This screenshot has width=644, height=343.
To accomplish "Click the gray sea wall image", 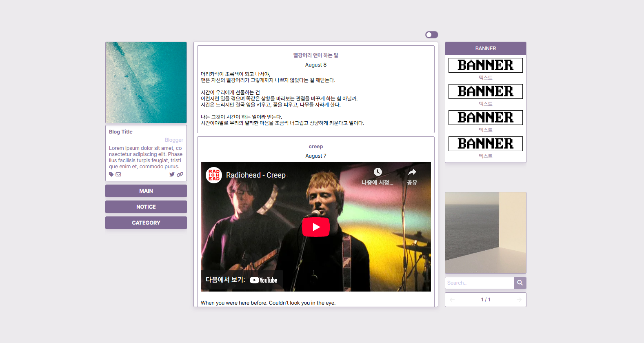I will (x=486, y=233).
